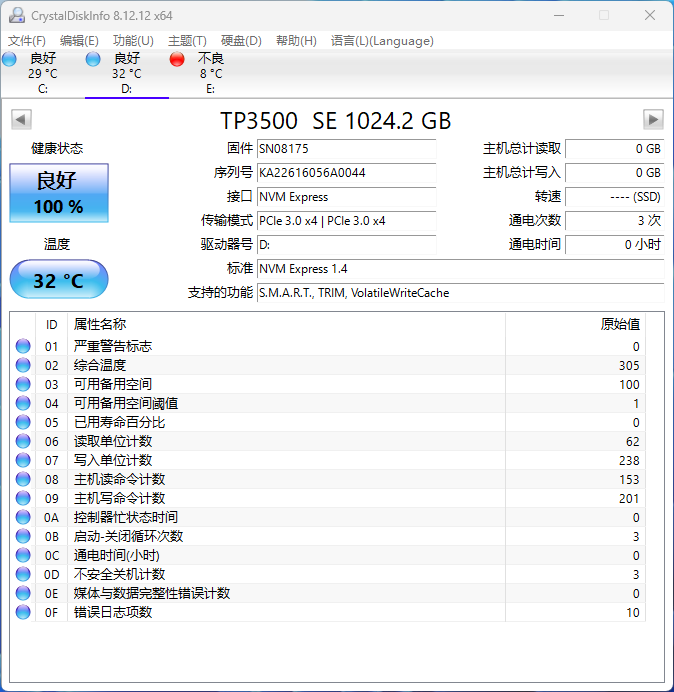Click the status orb for 08 主机读命令计数
This screenshot has height=692, width=674.
tap(23, 479)
